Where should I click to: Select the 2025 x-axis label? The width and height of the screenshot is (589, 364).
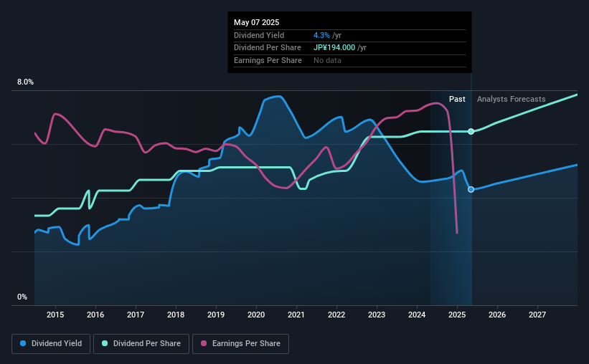click(457, 315)
